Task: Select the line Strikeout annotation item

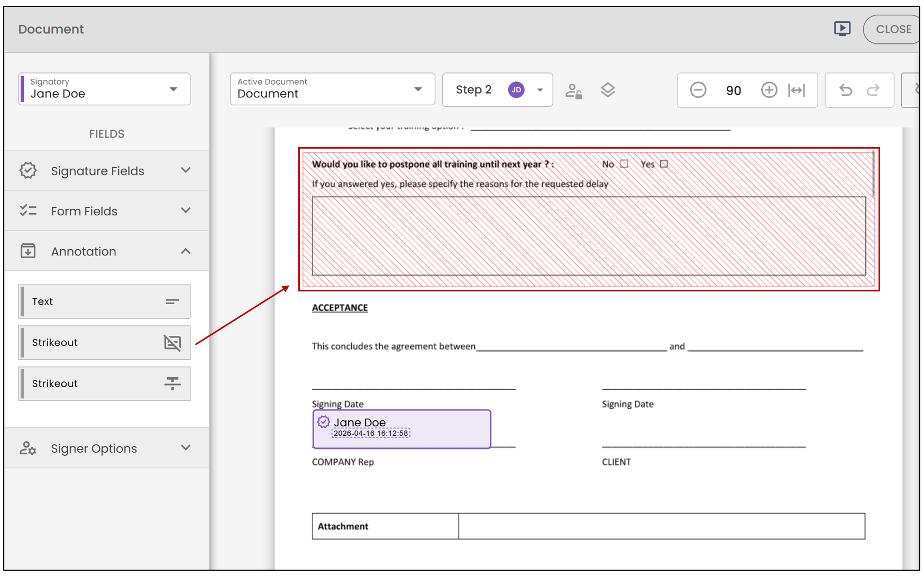Action: (x=105, y=384)
